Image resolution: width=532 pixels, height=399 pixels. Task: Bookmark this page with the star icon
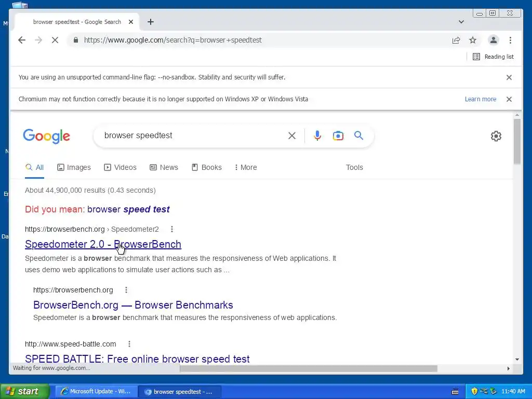click(x=473, y=40)
